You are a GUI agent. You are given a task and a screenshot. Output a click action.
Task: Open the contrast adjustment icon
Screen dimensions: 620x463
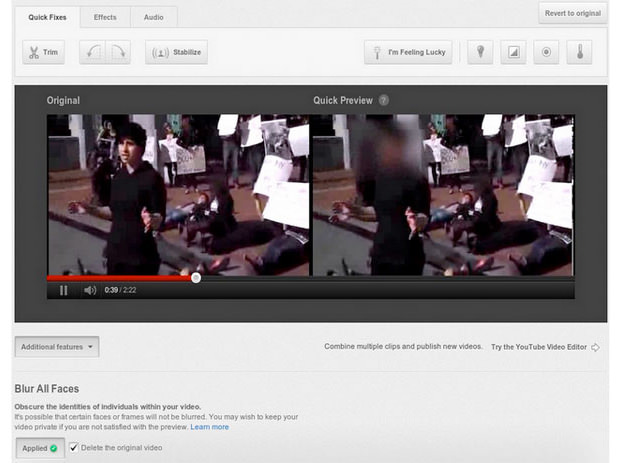click(513, 52)
